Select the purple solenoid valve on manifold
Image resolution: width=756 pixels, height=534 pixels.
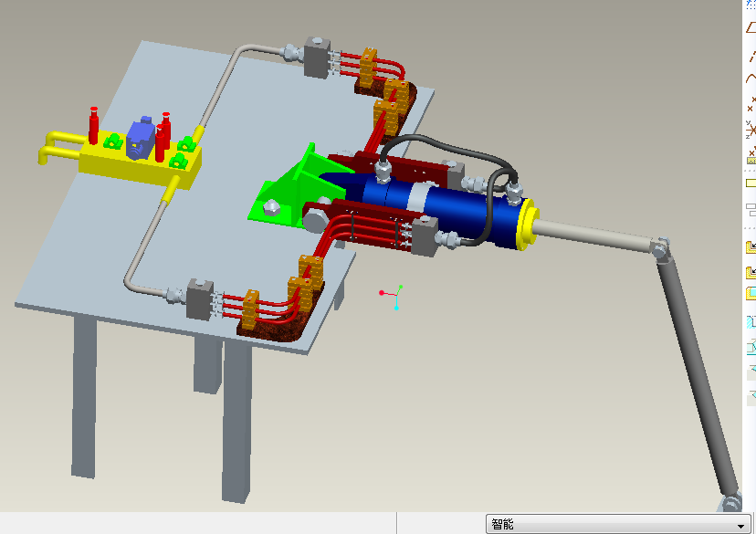tap(140, 140)
